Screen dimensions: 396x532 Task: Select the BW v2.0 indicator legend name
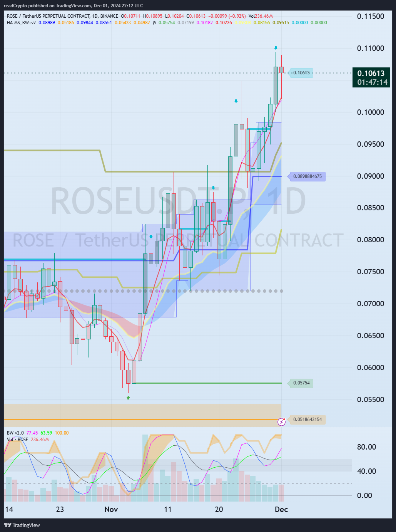(x=15, y=433)
